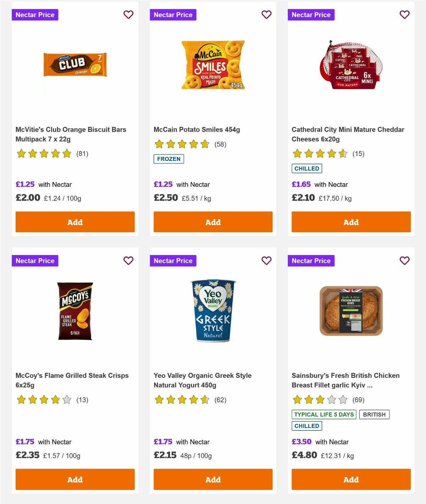Open McVitie's Club Orange product page
Viewport: 426px width, 504px height.
coord(71,134)
